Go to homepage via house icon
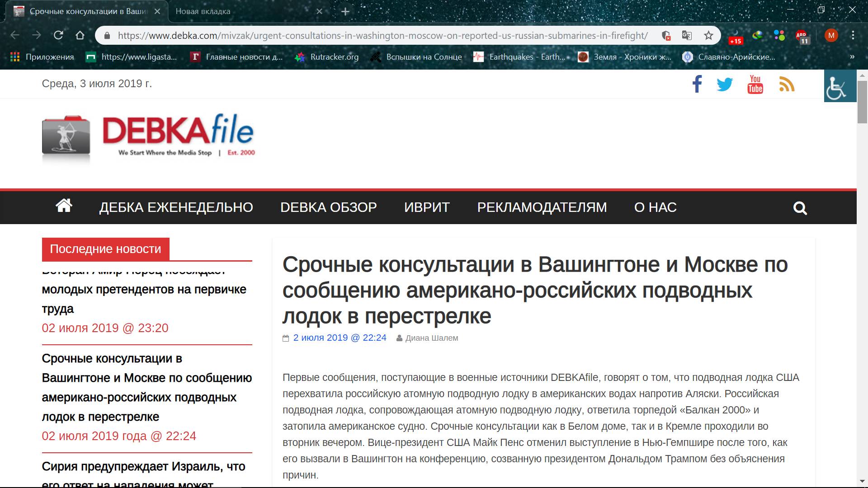Screen dimensions: 868x488 tap(64, 206)
